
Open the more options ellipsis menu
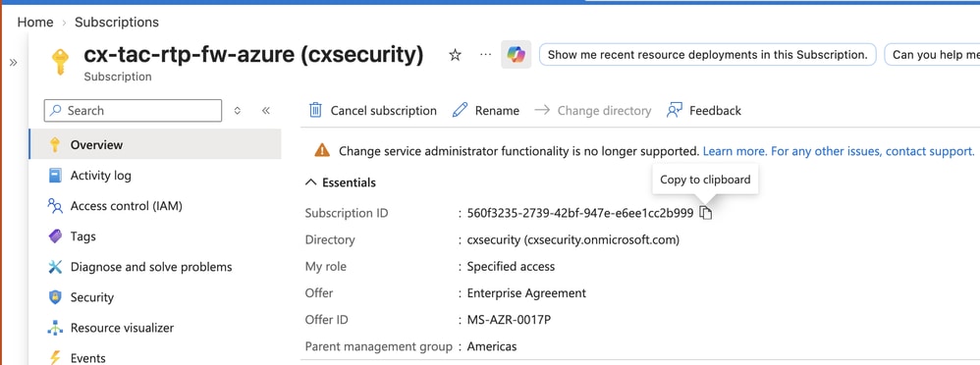tap(486, 54)
